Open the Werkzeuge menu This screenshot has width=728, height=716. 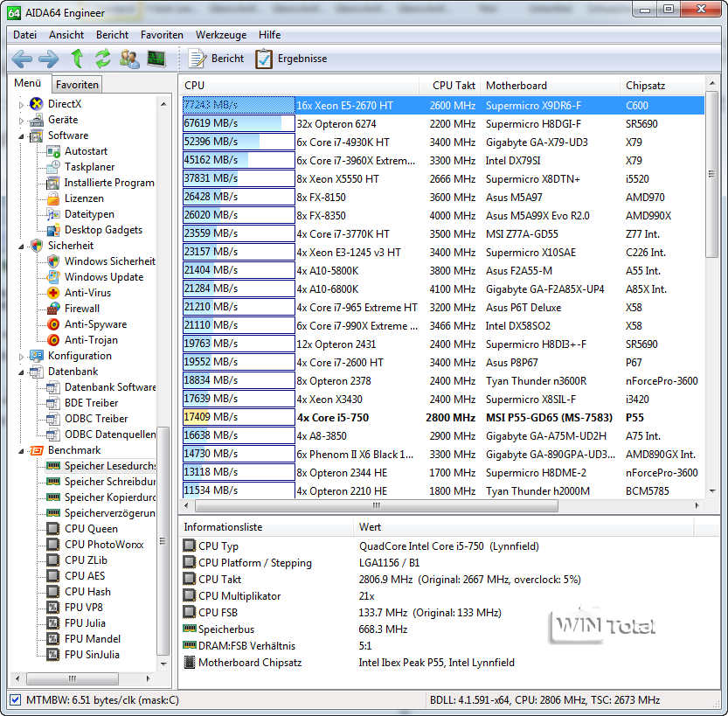[220, 35]
